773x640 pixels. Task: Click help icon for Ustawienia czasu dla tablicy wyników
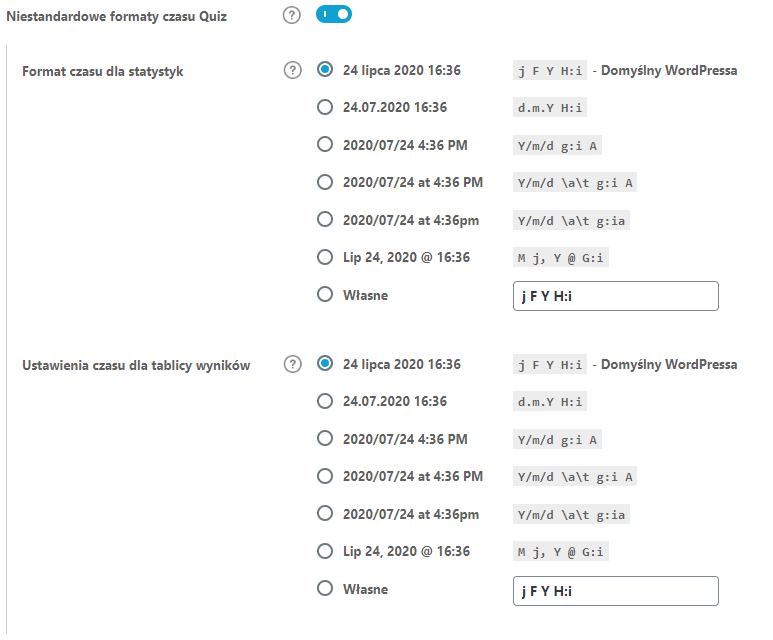(x=291, y=364)
